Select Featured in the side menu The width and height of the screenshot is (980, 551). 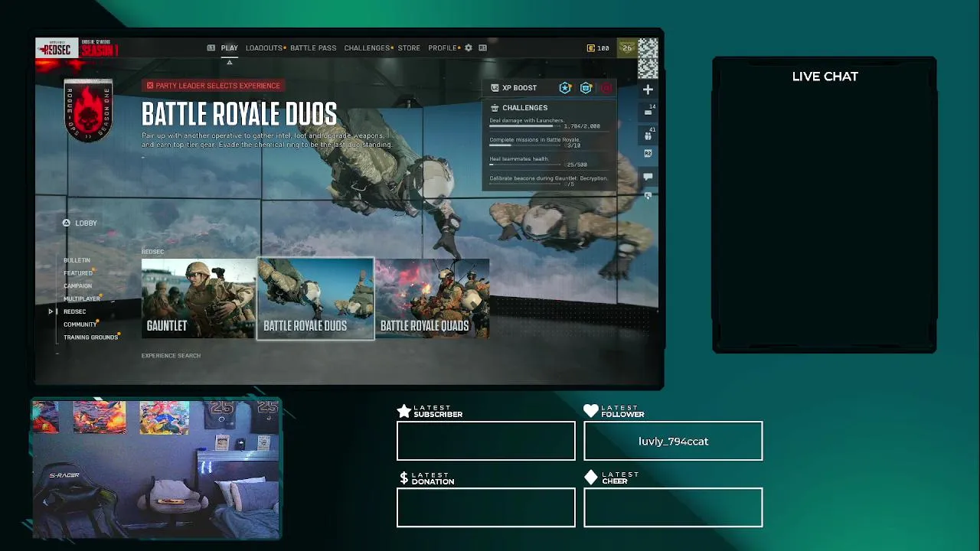click(x=78, y=273)
